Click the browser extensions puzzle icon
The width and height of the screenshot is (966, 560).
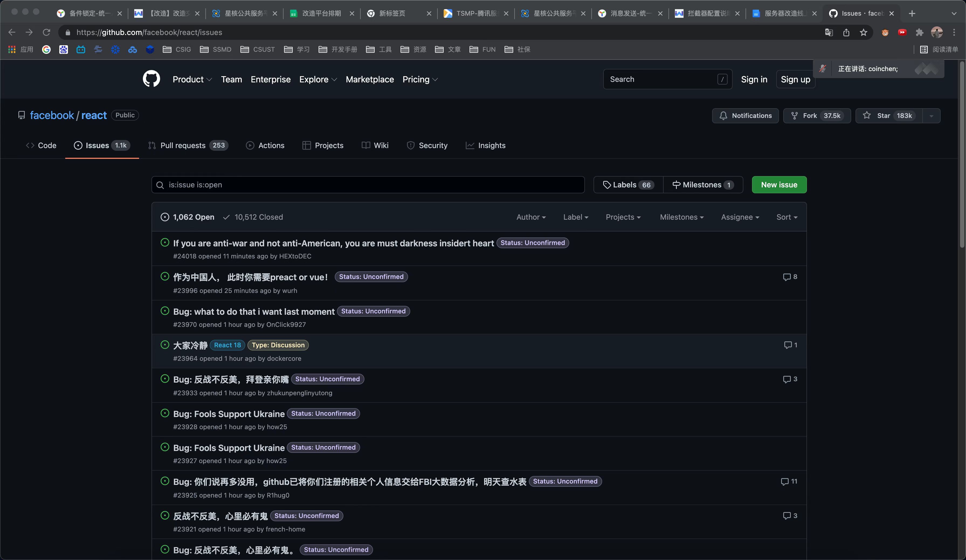pos(919,33)
